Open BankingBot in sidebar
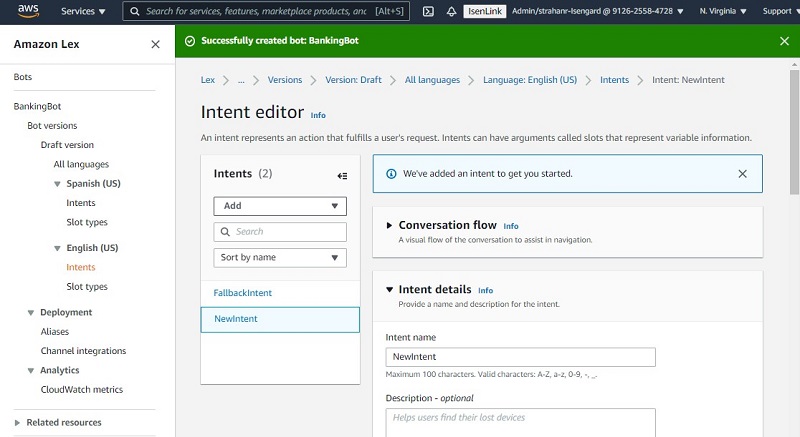800x437 pixels. (37, 107)
